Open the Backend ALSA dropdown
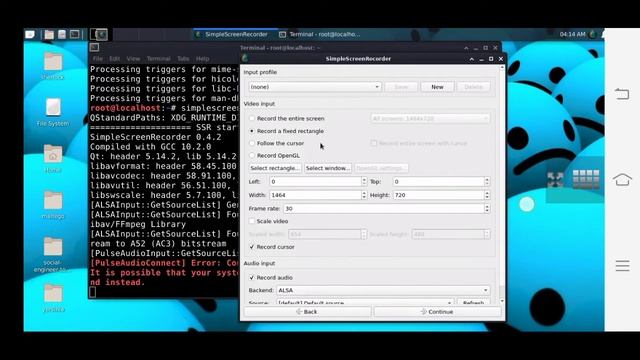The height and width of the screenshot is (360, 640). (x=383, y=290)
